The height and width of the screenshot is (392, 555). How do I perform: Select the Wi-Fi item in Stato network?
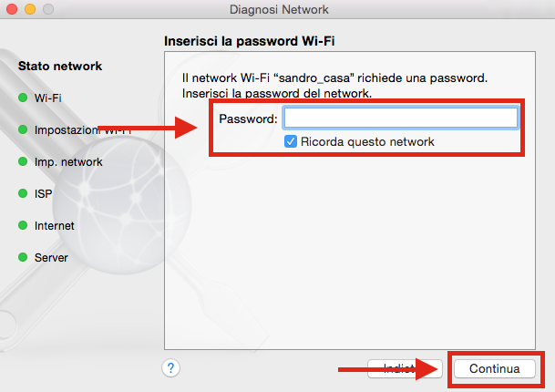click(x=47, y=98)
